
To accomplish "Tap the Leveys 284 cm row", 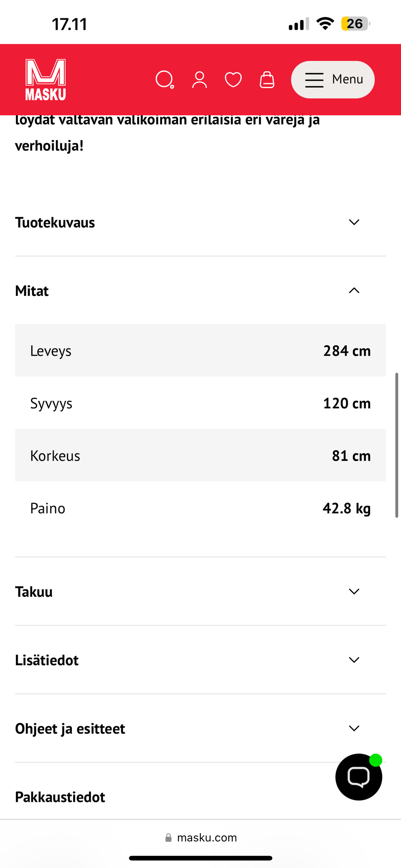I will click(x=200, y=351).
